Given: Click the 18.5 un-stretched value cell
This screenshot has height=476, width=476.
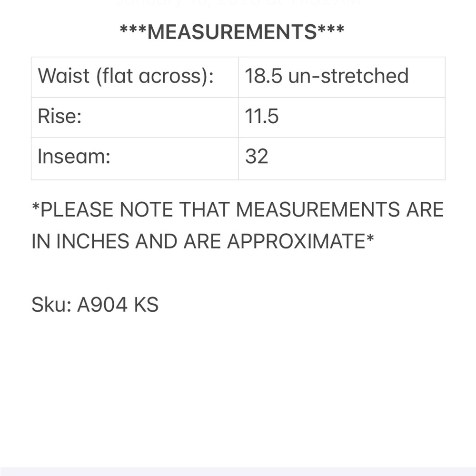Looking at the screenshot, I should [x=342, y=77].
